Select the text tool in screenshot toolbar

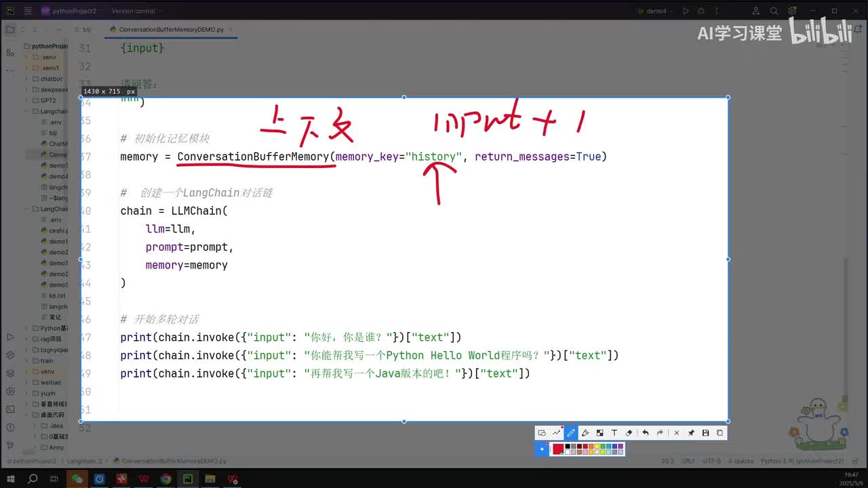click(x=614, y=432)
